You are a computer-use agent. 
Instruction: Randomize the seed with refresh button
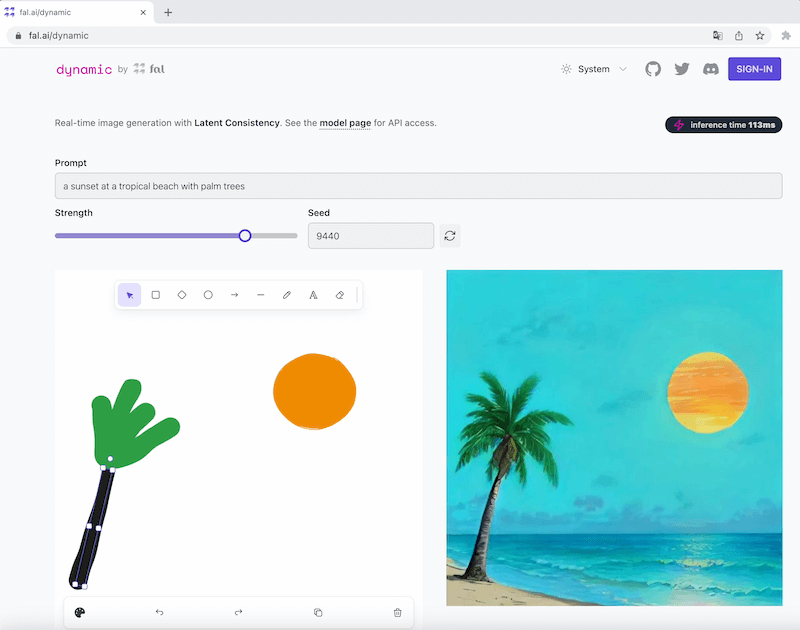pos(450,236)
